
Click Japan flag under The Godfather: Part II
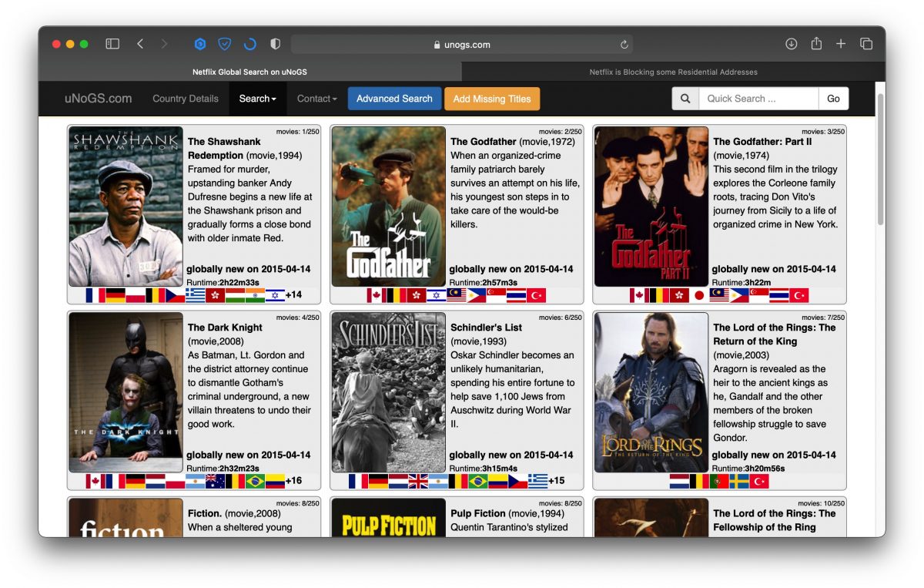point(699,295)
